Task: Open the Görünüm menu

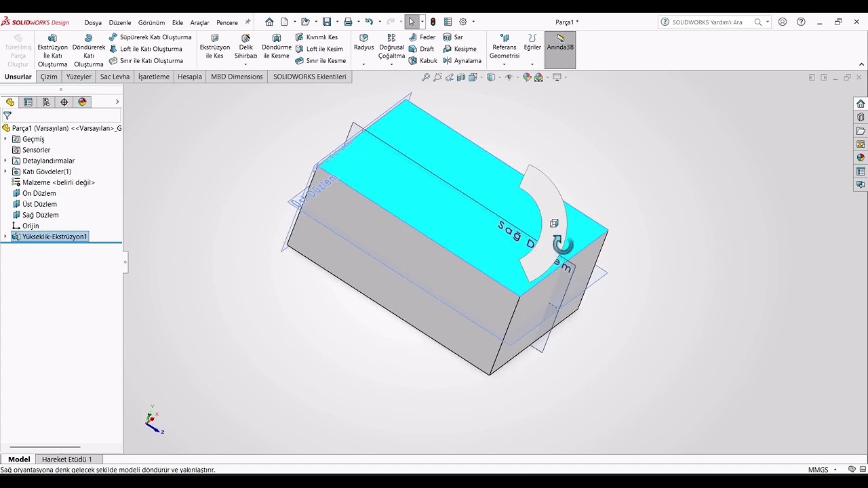Action: point(151,22)
